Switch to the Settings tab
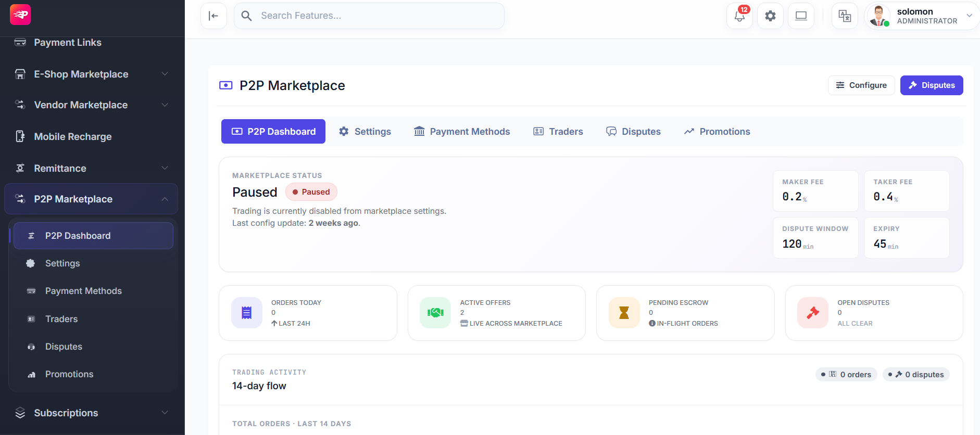 click(x=365, y=131)
